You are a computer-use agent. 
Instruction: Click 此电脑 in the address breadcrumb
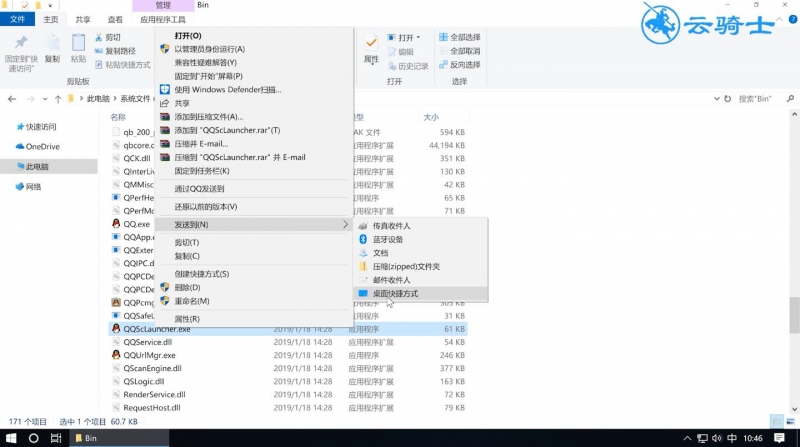pos(98,98)
